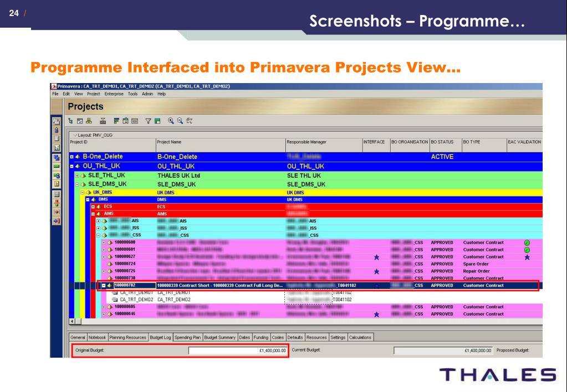
Task: Sort by the Project ID column header
Action: tap(113, 145)
